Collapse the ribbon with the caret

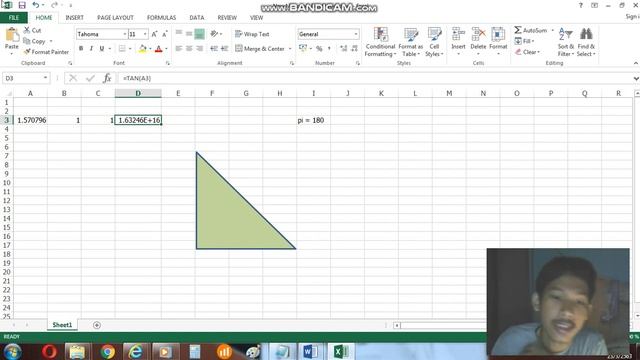pyautogui.click(x=636, y=63)
